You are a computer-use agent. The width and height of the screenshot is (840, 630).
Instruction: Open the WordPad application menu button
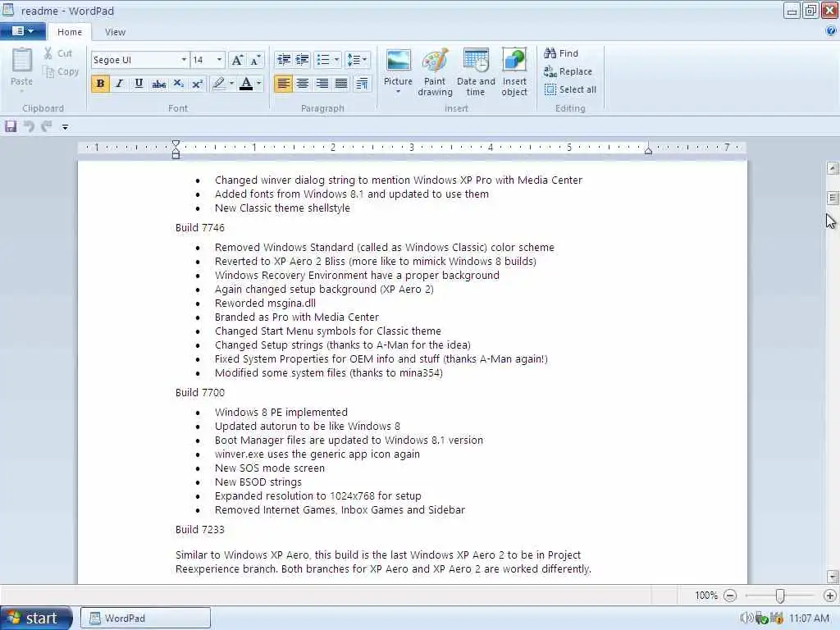22,31
